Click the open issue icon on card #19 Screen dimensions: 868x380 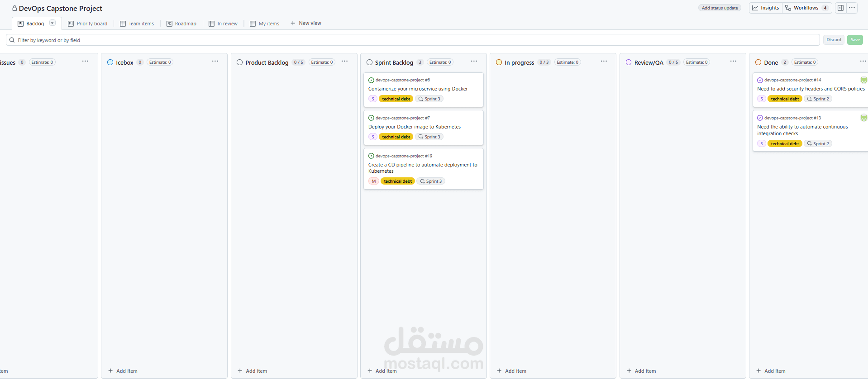click(371, 156)
